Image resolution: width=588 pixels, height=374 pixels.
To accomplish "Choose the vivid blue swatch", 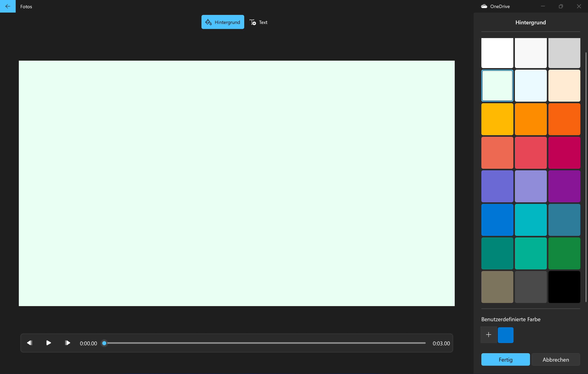I will (x=497, y=220).
